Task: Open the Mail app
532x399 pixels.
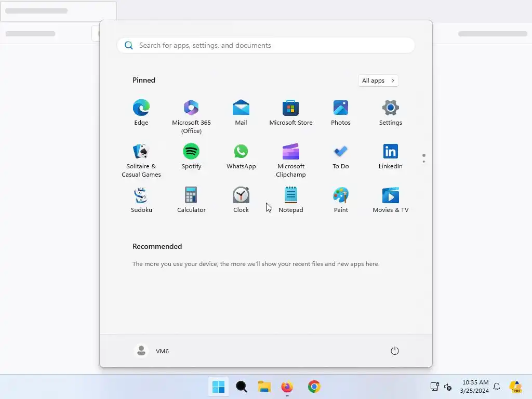Action: point(241,113)
